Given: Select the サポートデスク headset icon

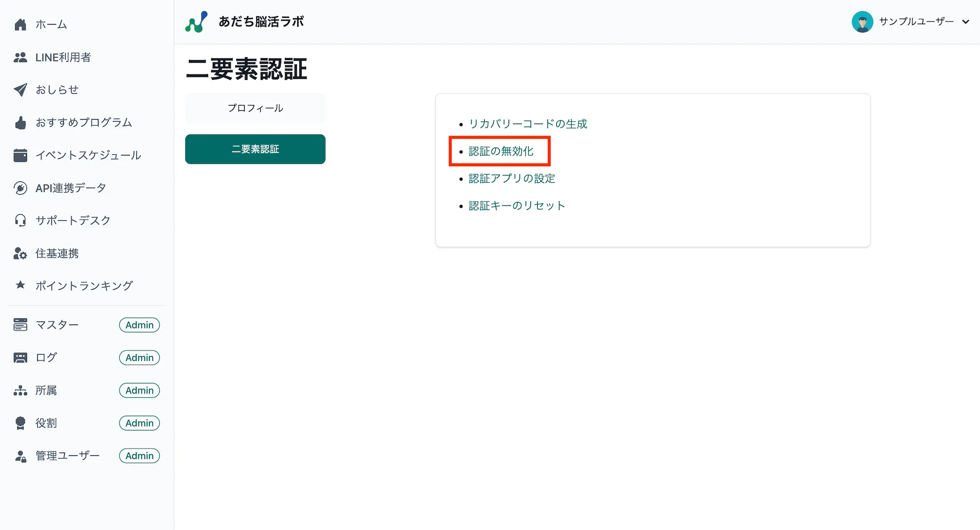Looking at the screenshot, I should point(20,220).
